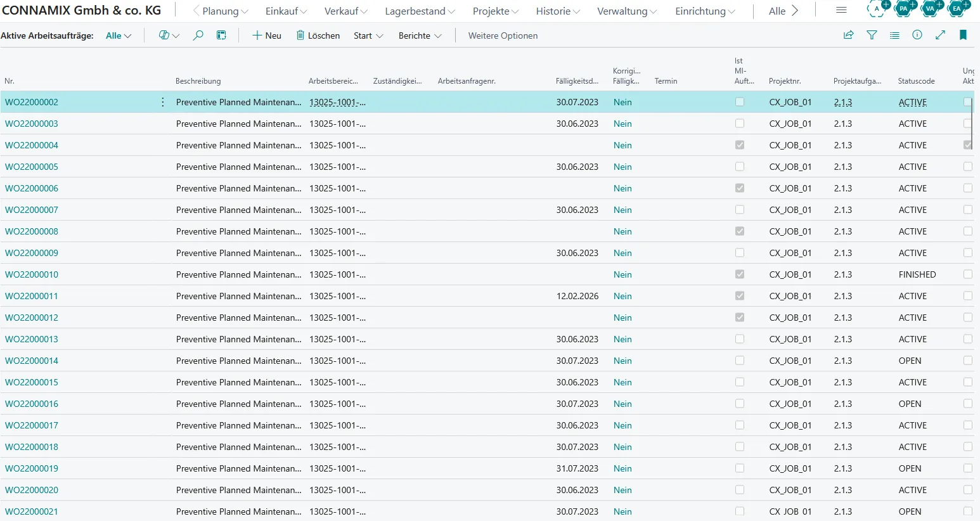Viewport: 980px width, 521px height.
Task: Click the FINISHED status in WO22000010 row
Action: tap(917, 274)
